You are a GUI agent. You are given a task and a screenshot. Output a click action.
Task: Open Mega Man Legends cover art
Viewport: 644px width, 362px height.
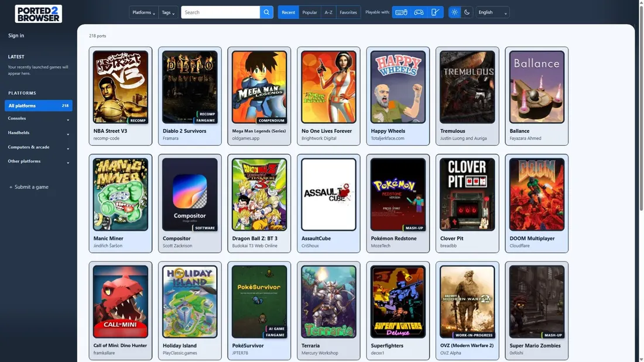(x=259, y=87)
